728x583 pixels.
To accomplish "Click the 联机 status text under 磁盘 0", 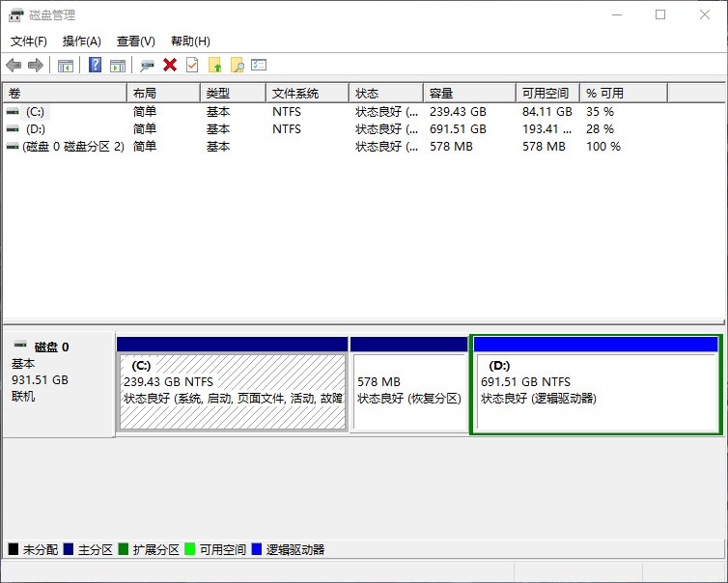I will tap(23, 397).
